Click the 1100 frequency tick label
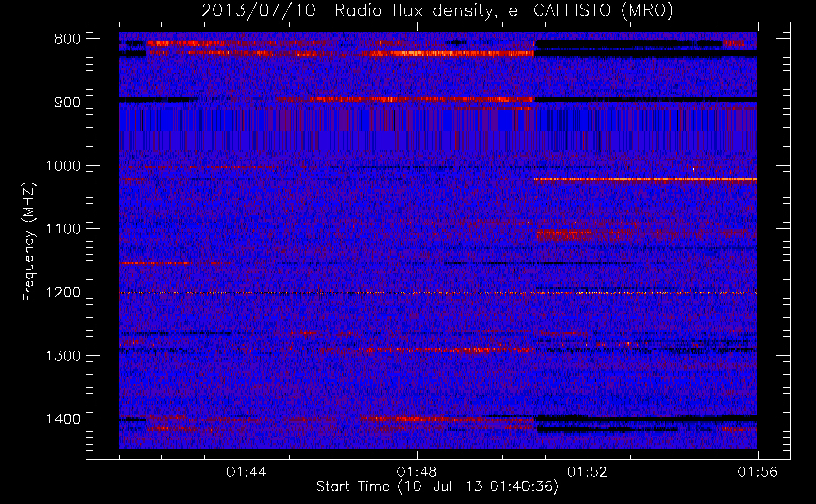 coord(64,229)
